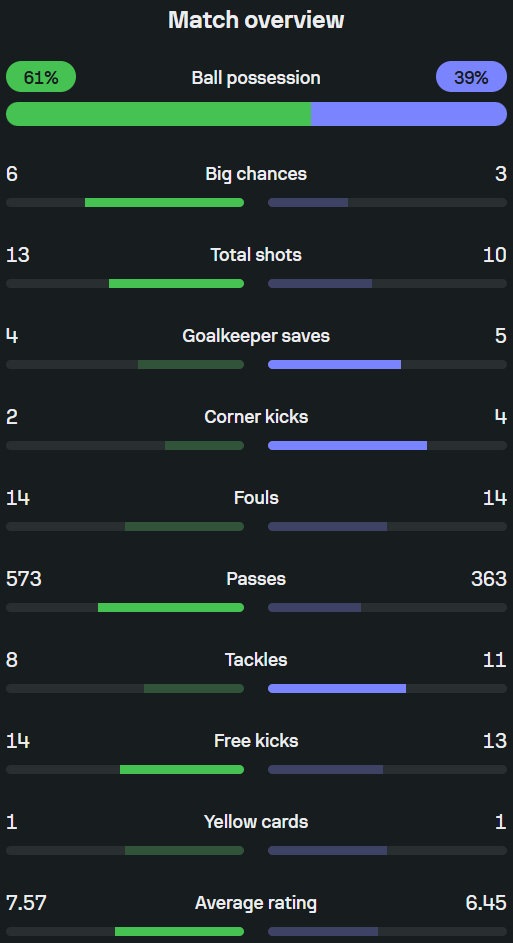Select the Total shots label
The image size is (513, 943).
[x=256, y=255]
